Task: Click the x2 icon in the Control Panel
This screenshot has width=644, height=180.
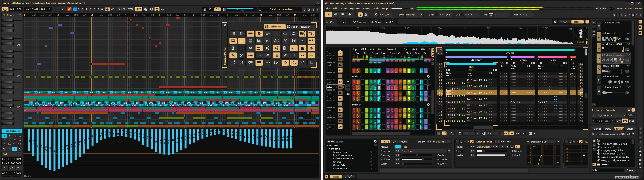Action: [x=268, y=41]
